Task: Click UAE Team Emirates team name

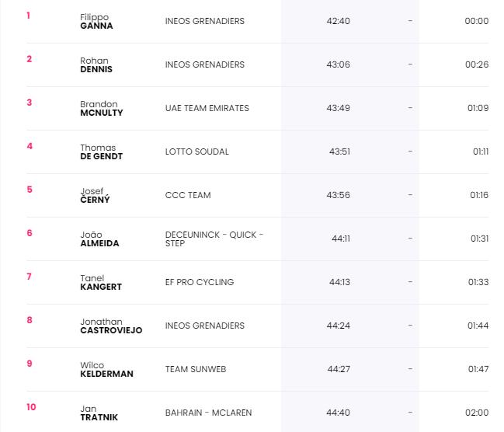Action: point(207,108)
